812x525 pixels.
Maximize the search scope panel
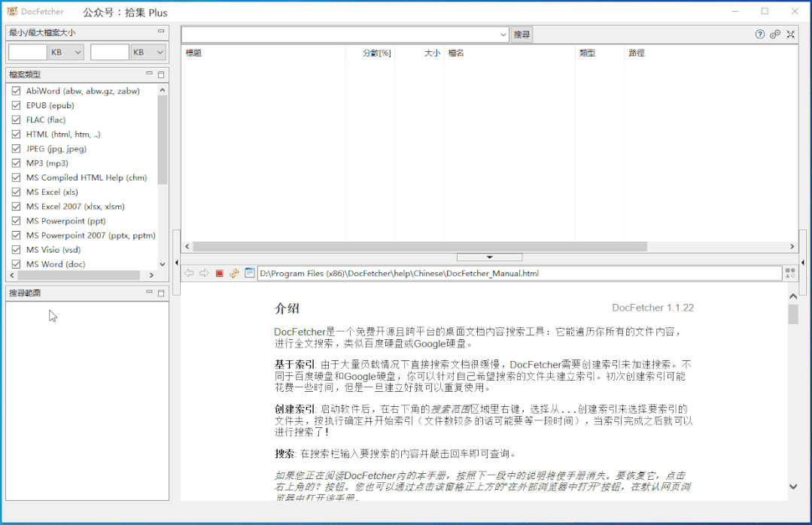point(161,293)
